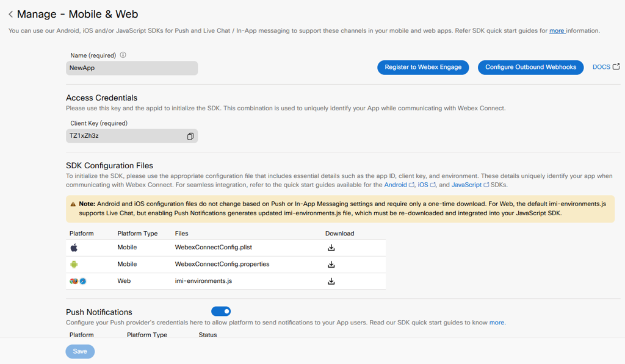Click Register to Webex Engage
Screen dimensions: 625x364
click(x=423, y=67)
